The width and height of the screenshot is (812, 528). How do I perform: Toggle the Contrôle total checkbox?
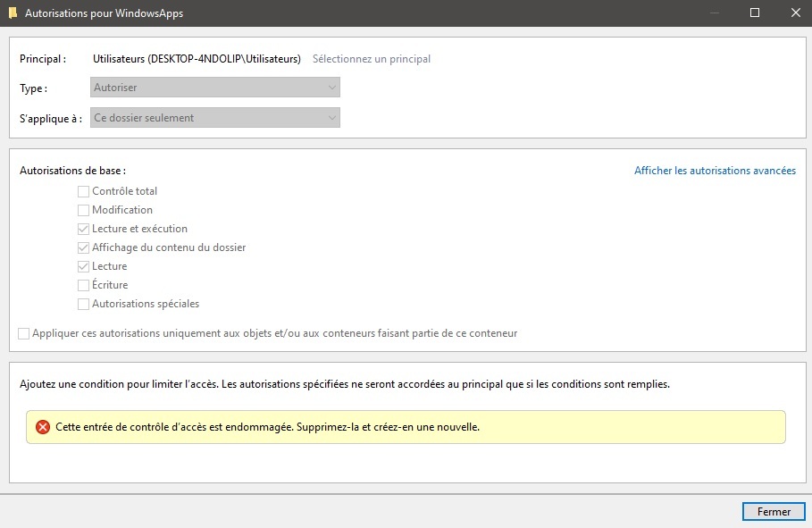coord(84,191)
